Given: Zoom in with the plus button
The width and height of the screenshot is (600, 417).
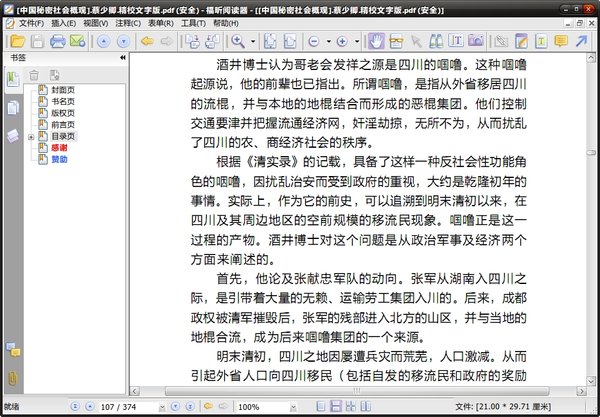Looking at the screenshot, I should pyautogui.click(x=342, y=41).
